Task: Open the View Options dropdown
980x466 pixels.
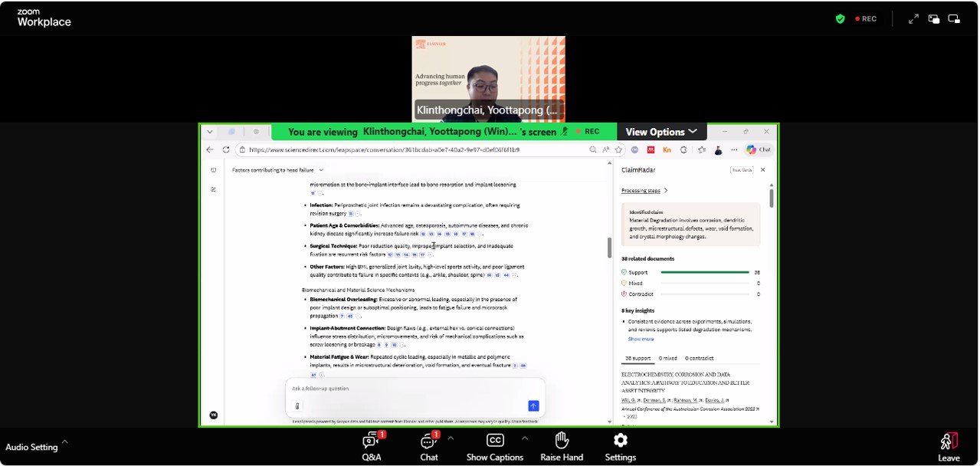Action: click(x=661, y=132)
